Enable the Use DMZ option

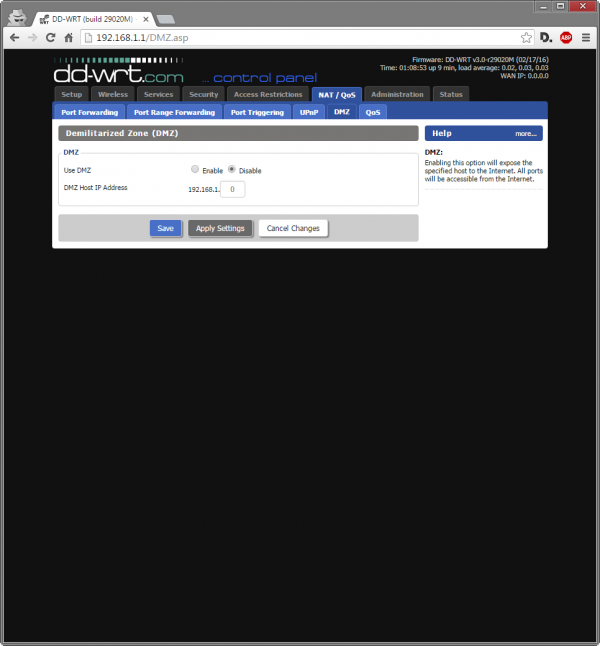click(x=195, y=170)
